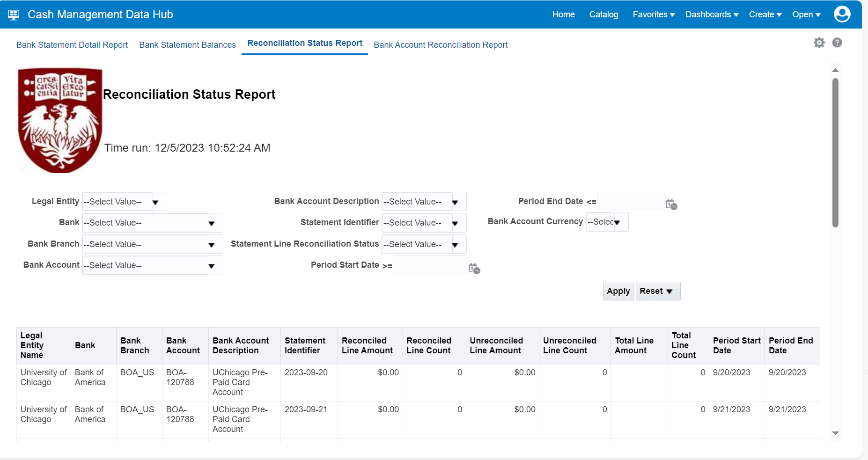868x460 pixels.
Task: Click the Legal Entity Name column header
Action: [x=44, y=345]
